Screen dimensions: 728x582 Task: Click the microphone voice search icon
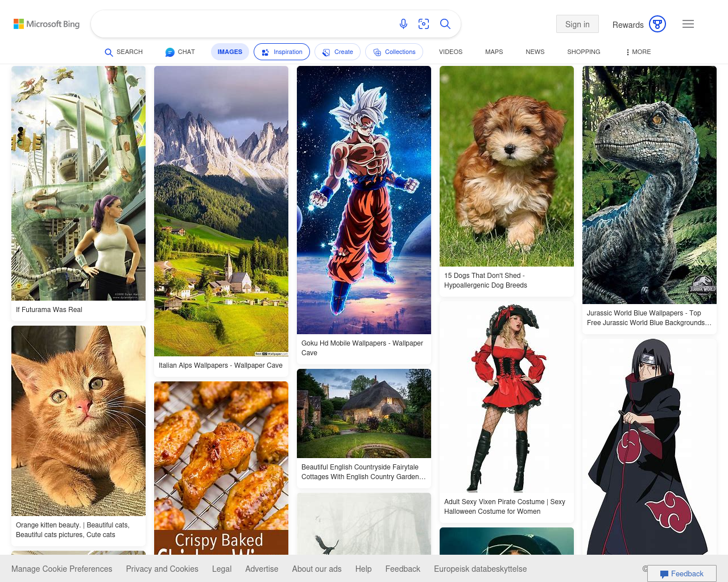pos(403,24)
